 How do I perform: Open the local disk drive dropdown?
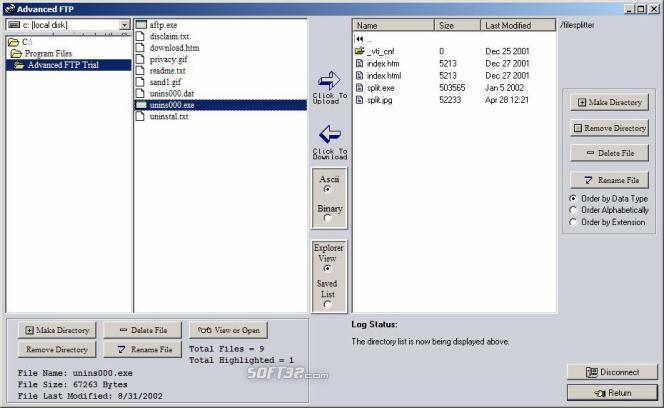124,25
